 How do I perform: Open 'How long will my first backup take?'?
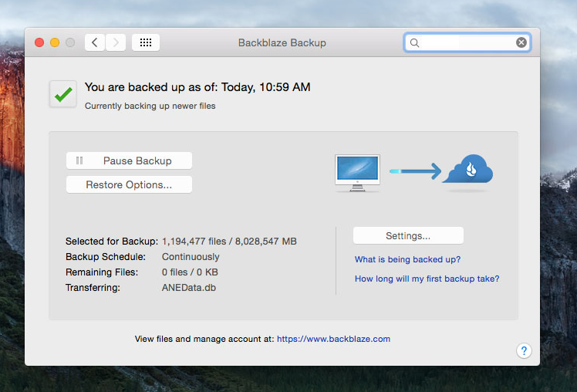point(427,279)
